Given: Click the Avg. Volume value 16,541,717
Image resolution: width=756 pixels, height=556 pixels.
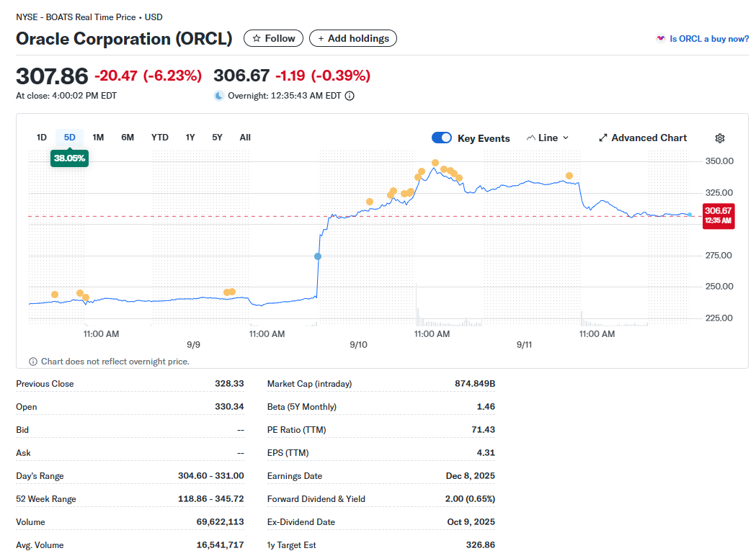Looking at the screenshot, I should click(220, 545).
